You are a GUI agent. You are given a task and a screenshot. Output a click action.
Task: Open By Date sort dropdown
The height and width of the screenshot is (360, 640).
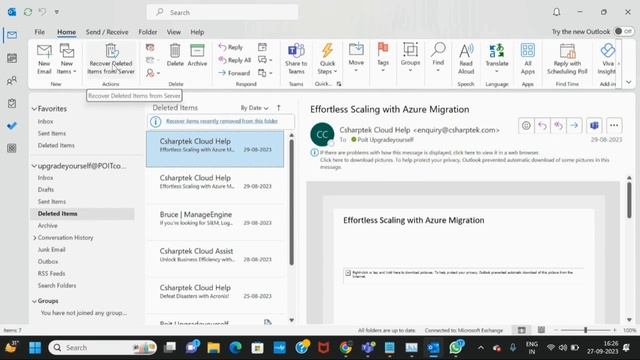[x=254, y=108]
